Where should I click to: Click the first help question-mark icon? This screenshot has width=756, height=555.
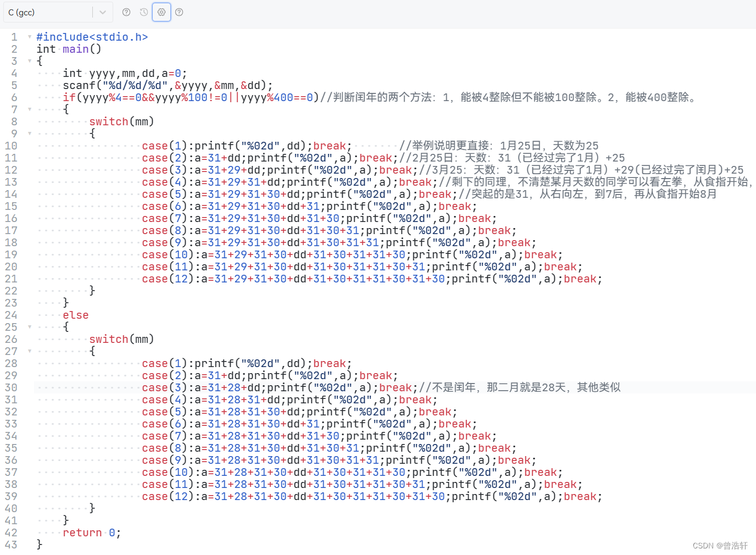tap(126, 12)
